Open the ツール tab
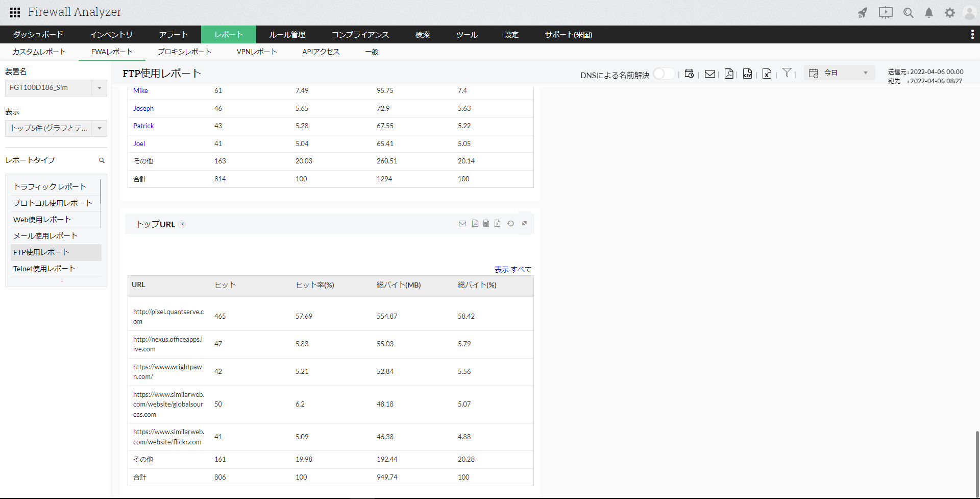Screen dimensions: 980x499 click(467, 35)
